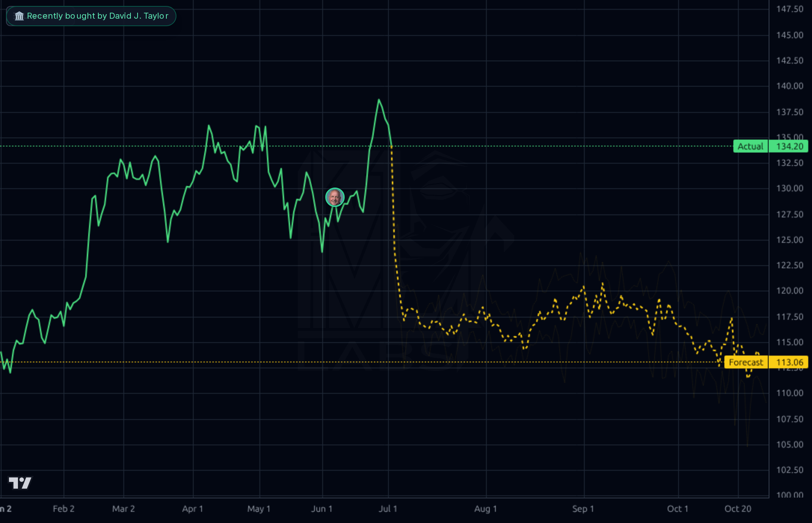The width and height of the screenshot is (812, 523).
Task: Click the 137.50 price axis value
Action: coord(790,112)
